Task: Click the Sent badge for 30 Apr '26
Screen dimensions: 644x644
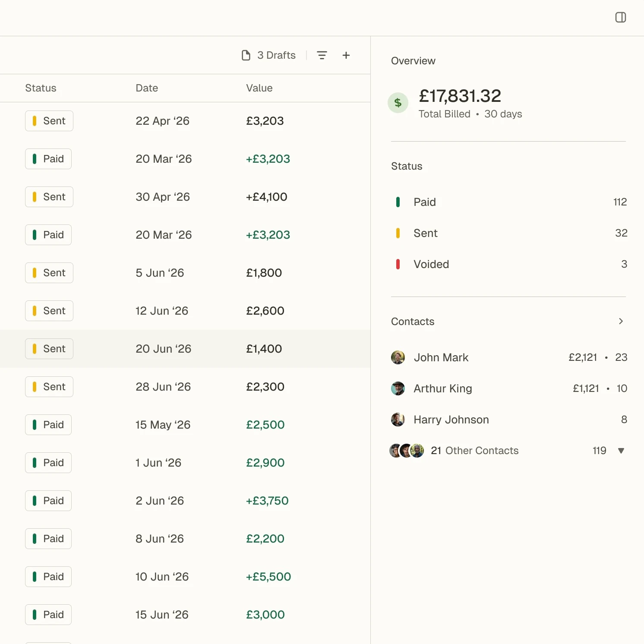Action: pos(49,197)
